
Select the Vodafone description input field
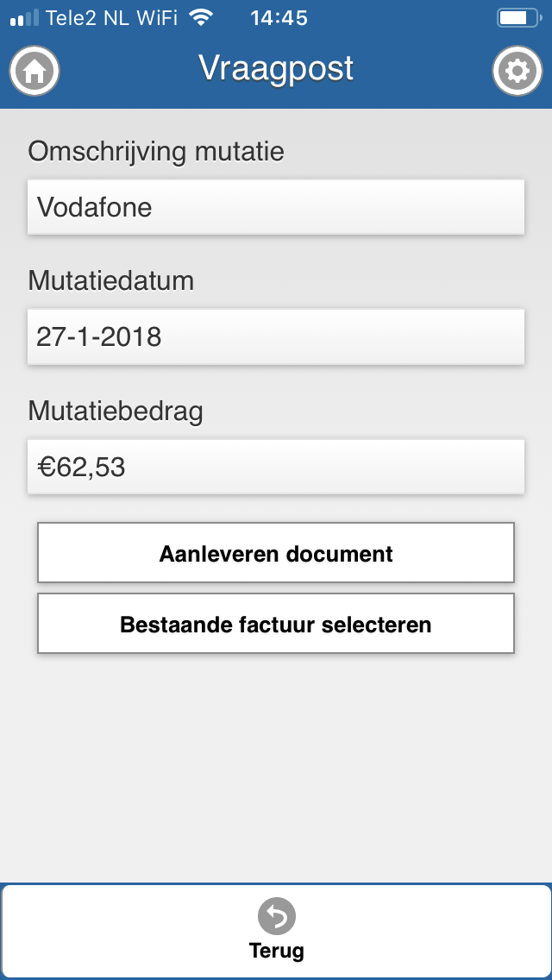(x=276, y=208)
